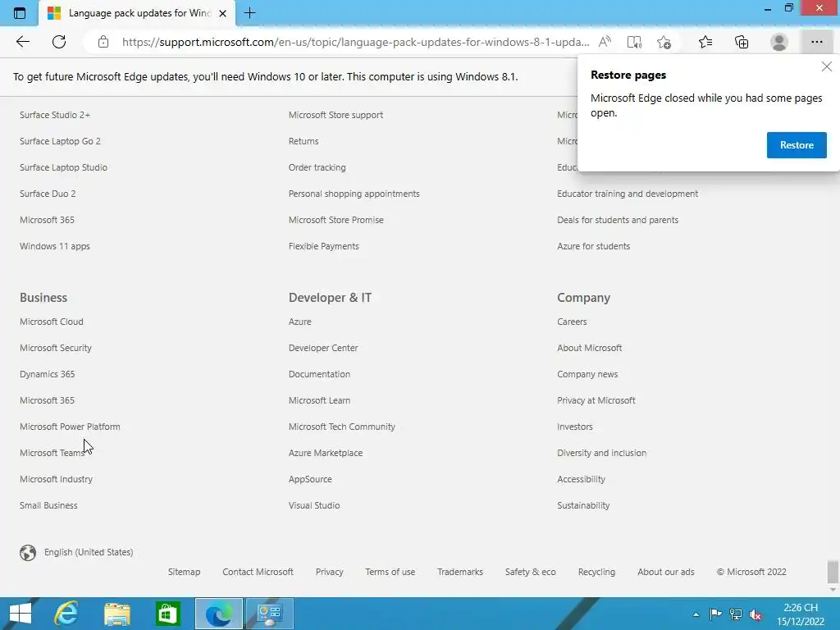
Task: Open Surface Studio 2+ link
Action: click(x=55, y=115)
